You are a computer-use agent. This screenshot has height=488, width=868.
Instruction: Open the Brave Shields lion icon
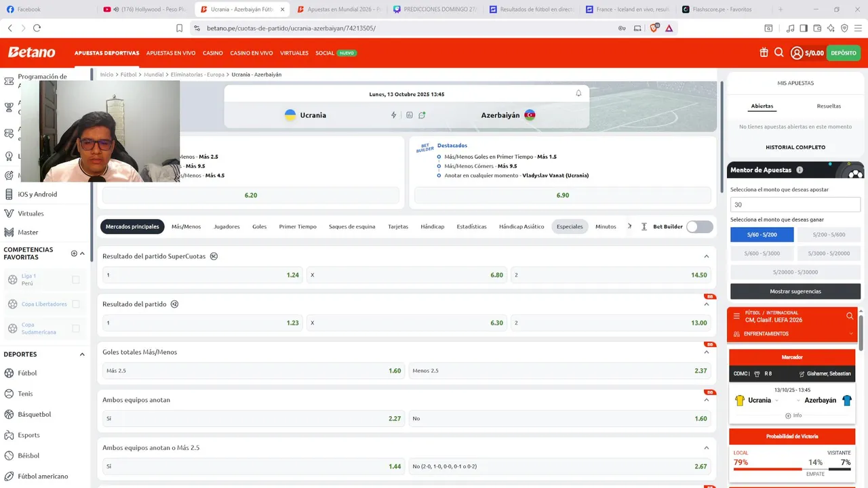[654, 28]
